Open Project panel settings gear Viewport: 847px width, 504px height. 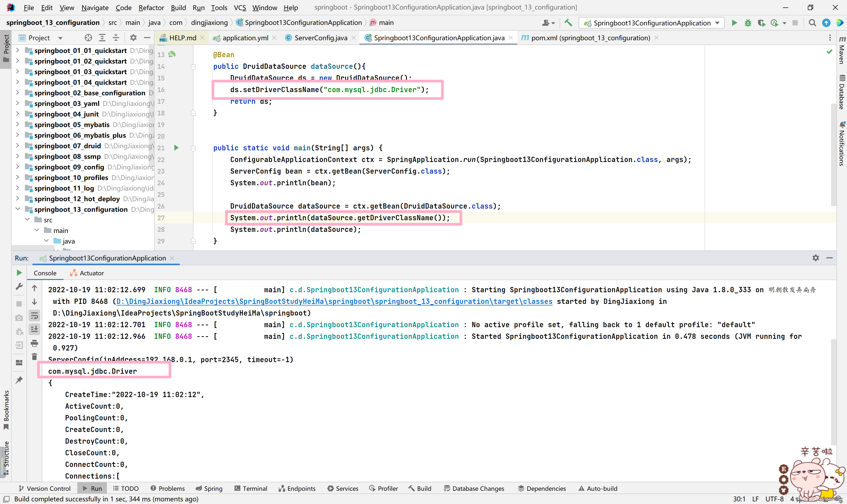133,38
